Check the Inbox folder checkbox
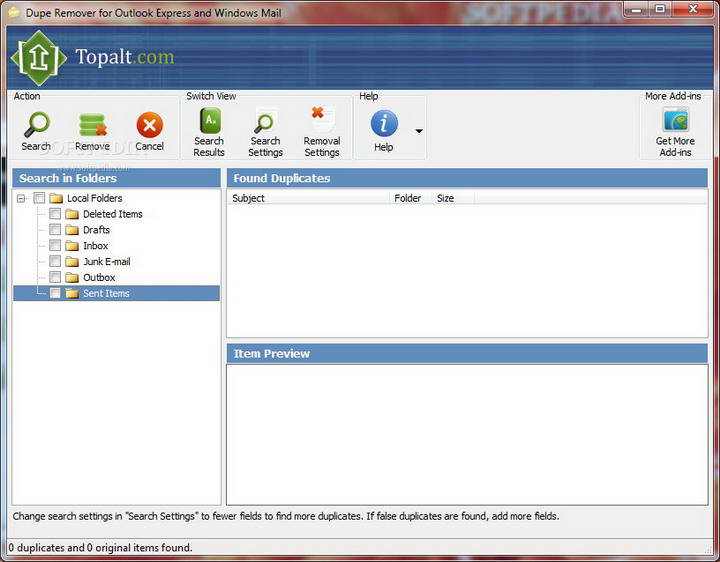Screen dimensions: 720x562 (x=55, y=246)
